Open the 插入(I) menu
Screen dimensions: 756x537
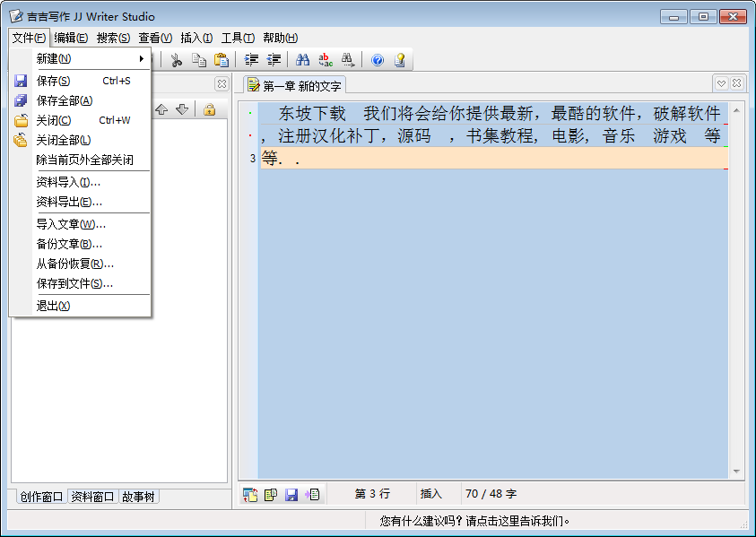click(196, 38)
